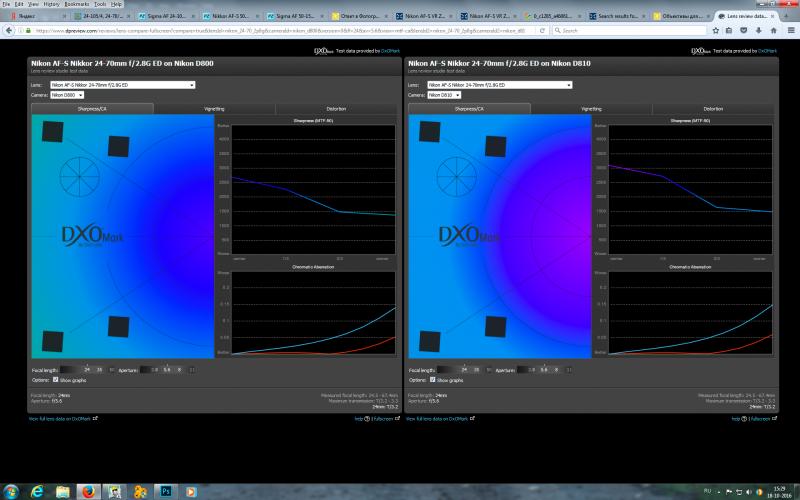800x500 pixels.
Task: Click DxOMark link in the D800 panel's test data credit
Action: tap(390, 51)
